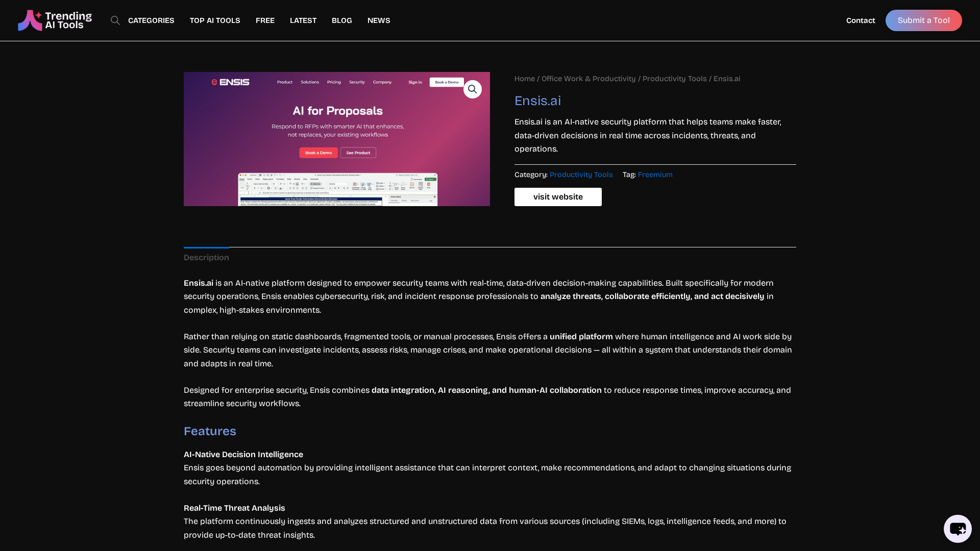Click the Contact link
This screenshot has height=551, width=980.
click(860, 20)
